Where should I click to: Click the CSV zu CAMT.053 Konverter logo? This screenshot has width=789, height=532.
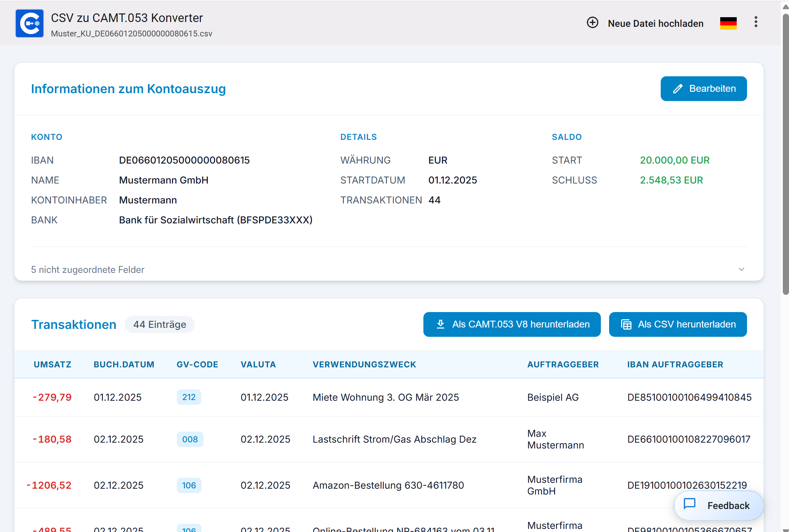pyautogui.click(x=30, y=23)
